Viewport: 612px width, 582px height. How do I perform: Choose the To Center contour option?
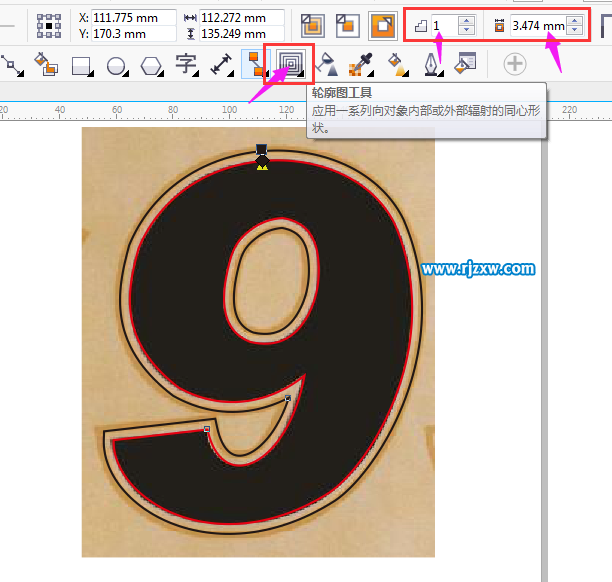click(x=313, y=26)
